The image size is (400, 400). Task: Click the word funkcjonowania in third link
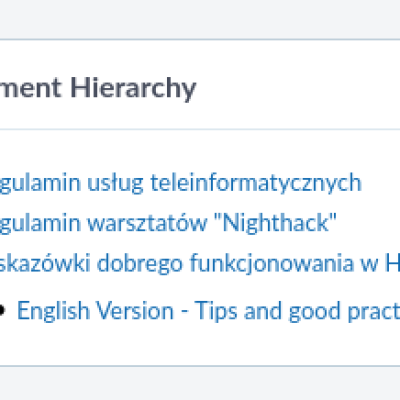272,263
